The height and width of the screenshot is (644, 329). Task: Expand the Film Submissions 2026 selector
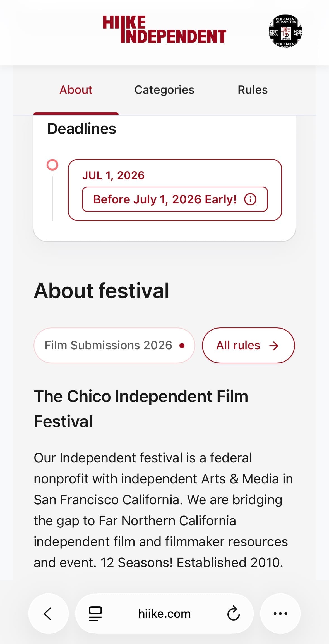click(114, 345)
